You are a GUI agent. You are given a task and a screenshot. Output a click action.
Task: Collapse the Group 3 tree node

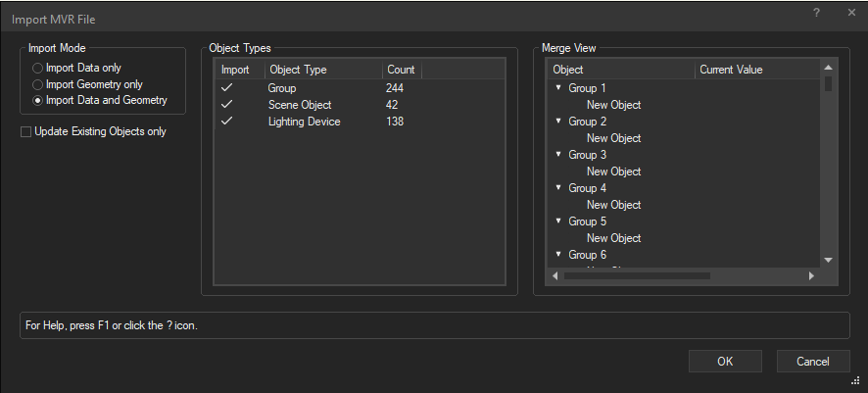558,155
